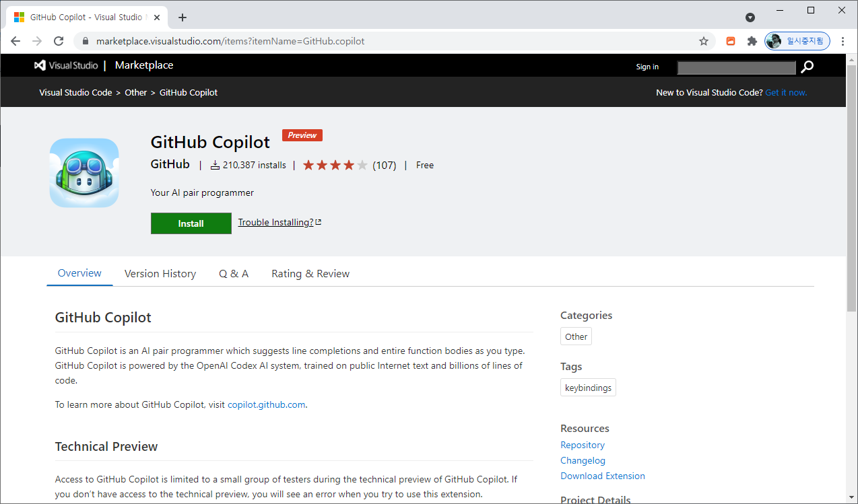Image resolution: width=858 pixels, height=504 pixels.
Task: Click the Marketplace search magnifier icon
Action: click(807, 67)
